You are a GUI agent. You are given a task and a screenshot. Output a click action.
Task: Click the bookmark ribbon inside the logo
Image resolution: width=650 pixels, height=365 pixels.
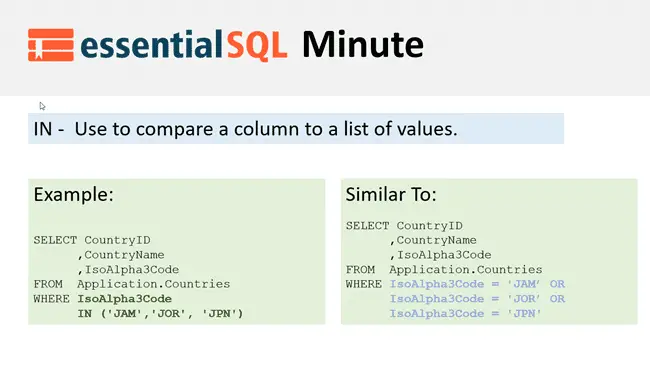(39, 53)
